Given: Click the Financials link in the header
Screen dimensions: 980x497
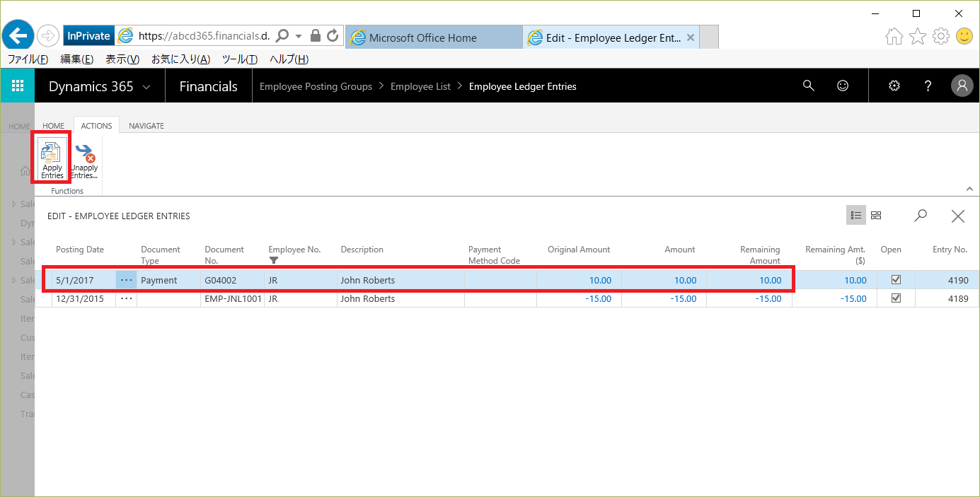Looking at the screenshot, I should tap(209, 86).
